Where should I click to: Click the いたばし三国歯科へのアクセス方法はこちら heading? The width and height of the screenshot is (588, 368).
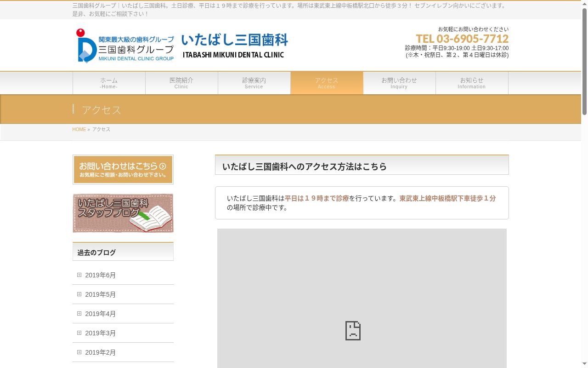point(305,167)
